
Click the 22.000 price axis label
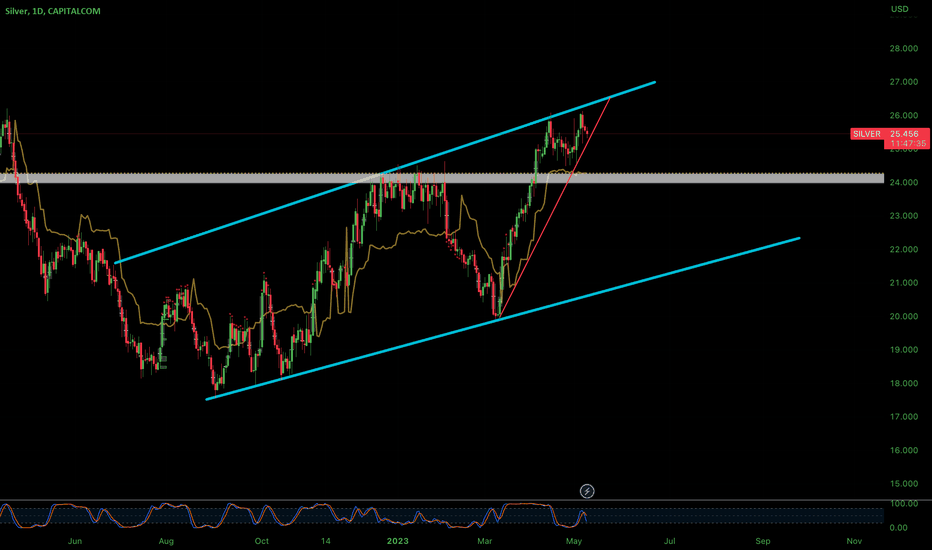(x=903, y=249)
